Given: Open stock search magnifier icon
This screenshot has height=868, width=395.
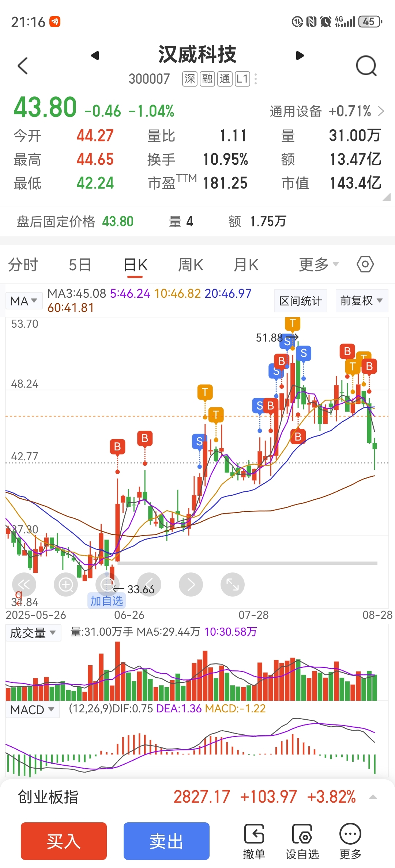Looking at the screenshot, I should (x=366, y=66).
